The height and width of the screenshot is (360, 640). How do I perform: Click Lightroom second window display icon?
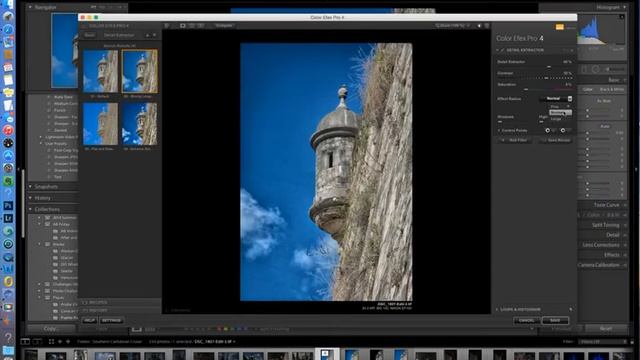tap(37, 342)
